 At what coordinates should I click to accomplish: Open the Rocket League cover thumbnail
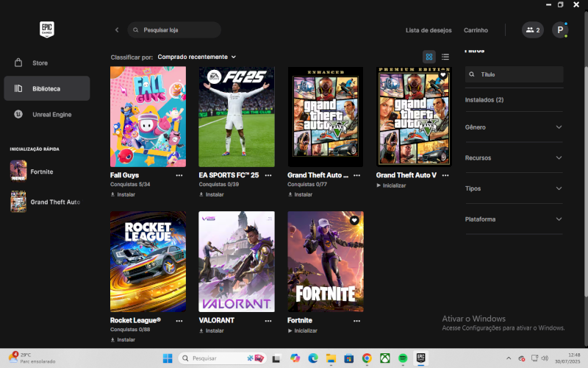click(x=148, y=261)
